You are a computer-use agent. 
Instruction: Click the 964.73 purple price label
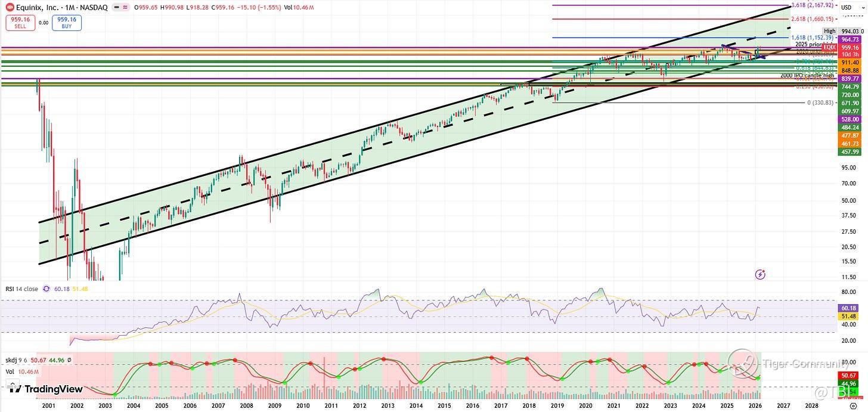point(849,39)
